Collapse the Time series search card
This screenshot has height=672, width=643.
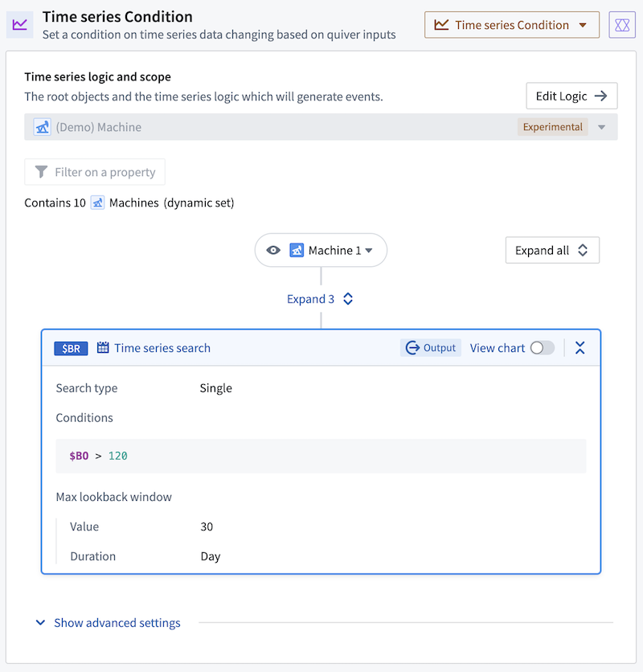tap(580, 347)
